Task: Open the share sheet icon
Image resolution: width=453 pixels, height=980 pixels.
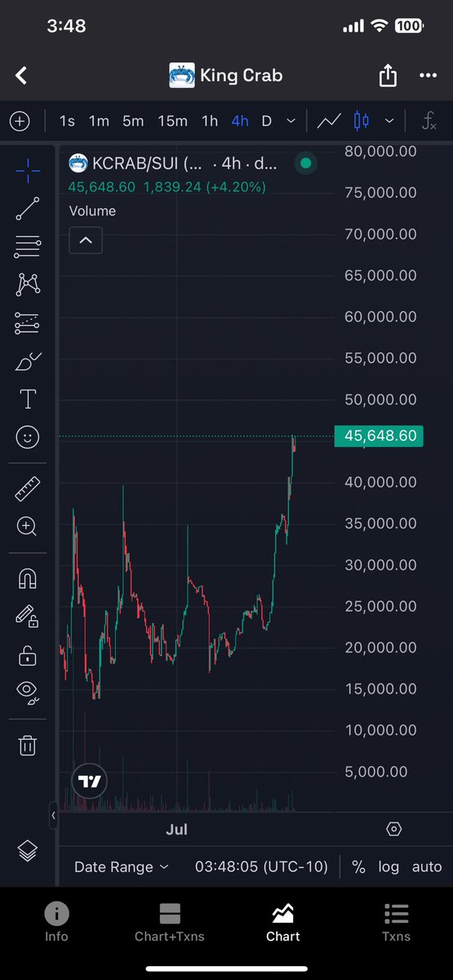Action: [388, 76]
